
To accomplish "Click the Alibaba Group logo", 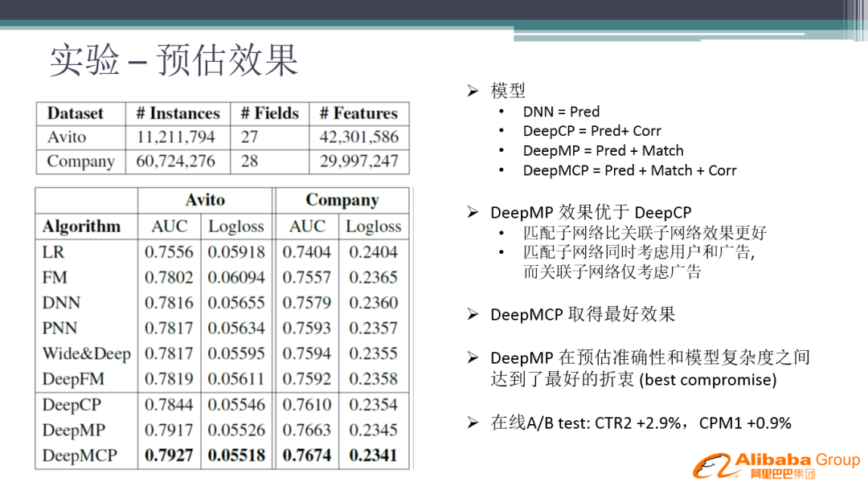I will coord(776,465).
